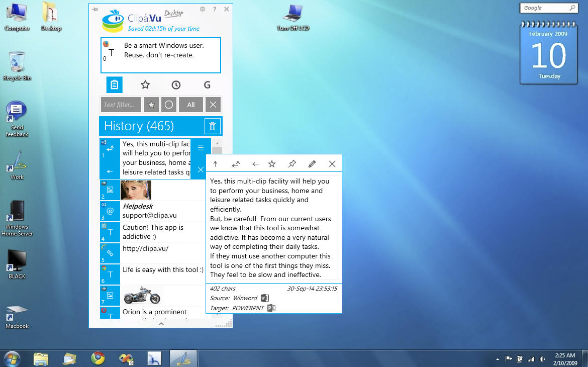Open the menu icon on clip 1
Viewport: 588px width, 367px height.
click(201, 147)
